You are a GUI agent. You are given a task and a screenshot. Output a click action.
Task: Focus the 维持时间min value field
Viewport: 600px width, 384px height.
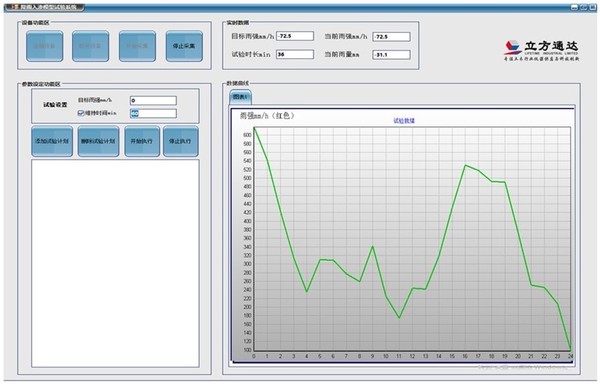point(153,113)
